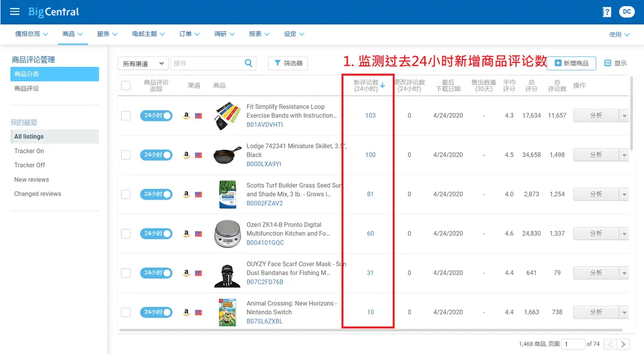Click sort arrow on 新评论数 column

pyautogui.click(x=382, y=85)
